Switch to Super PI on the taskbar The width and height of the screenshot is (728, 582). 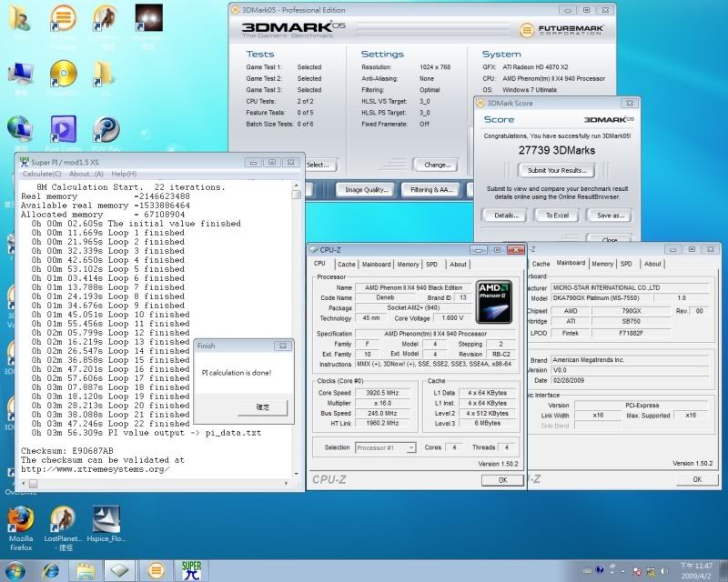click(191, 571)
